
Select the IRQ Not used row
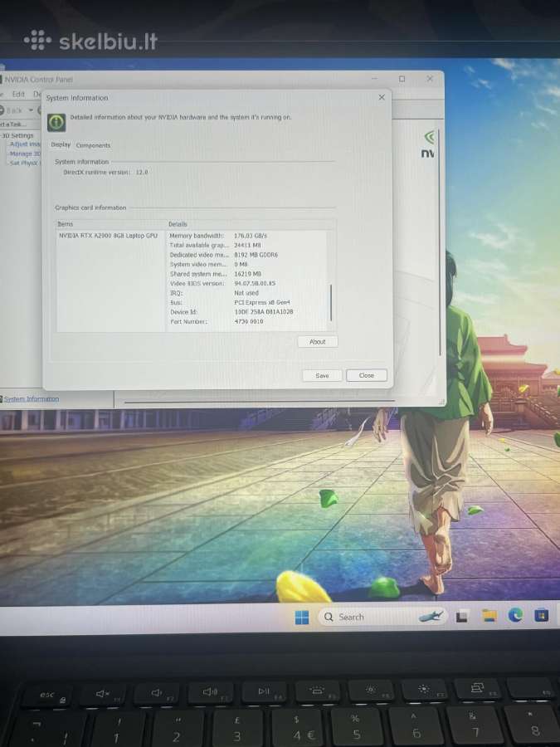(x=247, y=293)
